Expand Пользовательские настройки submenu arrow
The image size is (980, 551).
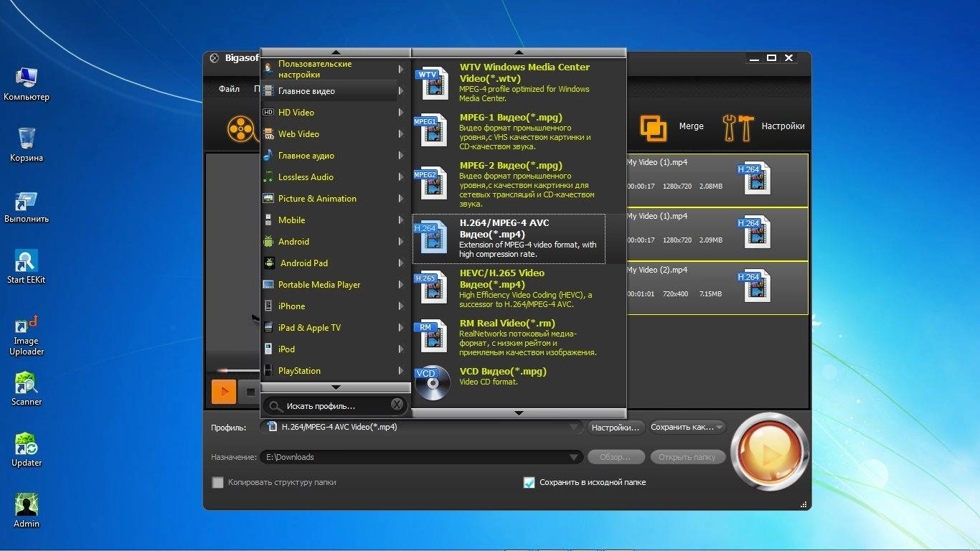[x=401, y=70]
